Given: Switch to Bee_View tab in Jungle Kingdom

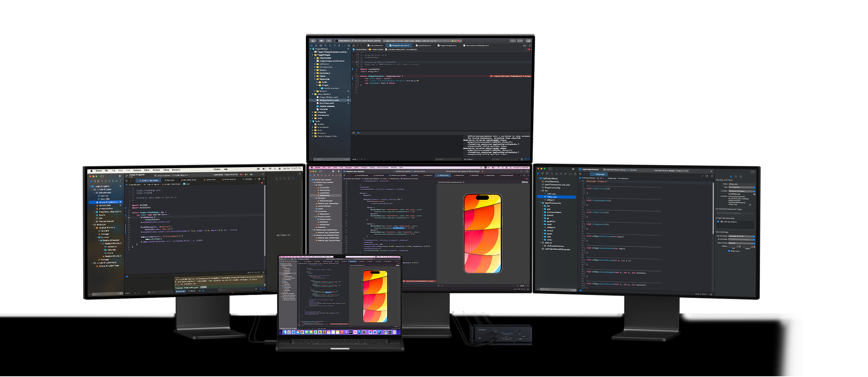Looking at the screenshot, I should 170,180.
